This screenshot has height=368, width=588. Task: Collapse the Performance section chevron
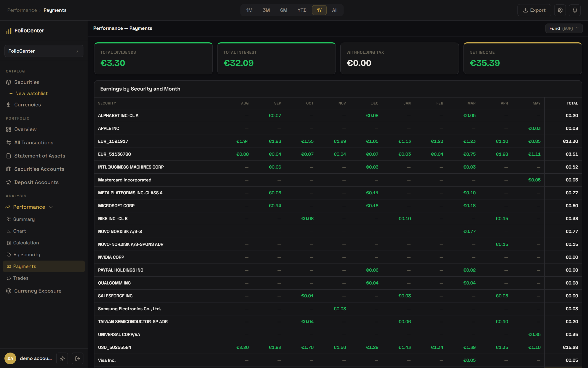point(51,207)
